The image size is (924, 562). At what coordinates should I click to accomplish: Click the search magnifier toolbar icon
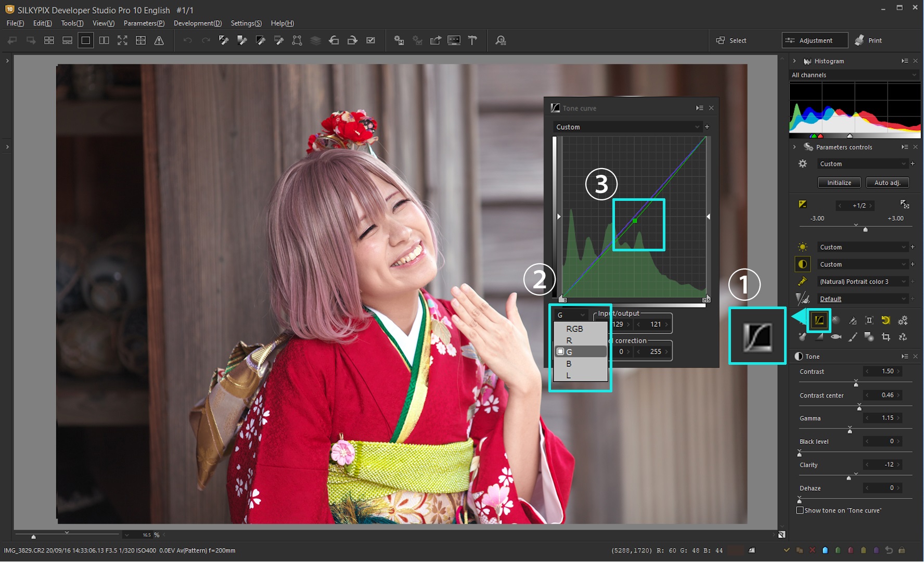click(x=500, y=41)
